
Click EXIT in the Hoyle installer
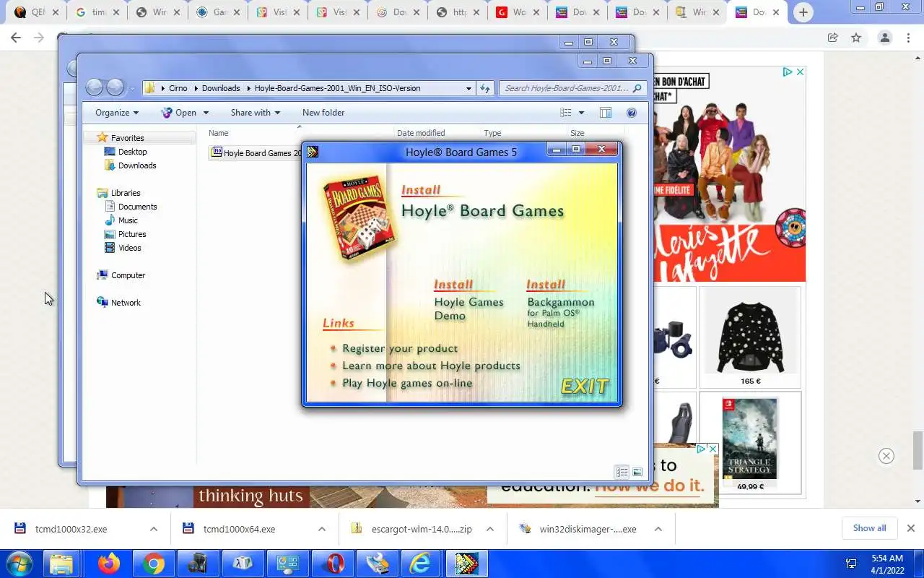[x=585, y=386]
